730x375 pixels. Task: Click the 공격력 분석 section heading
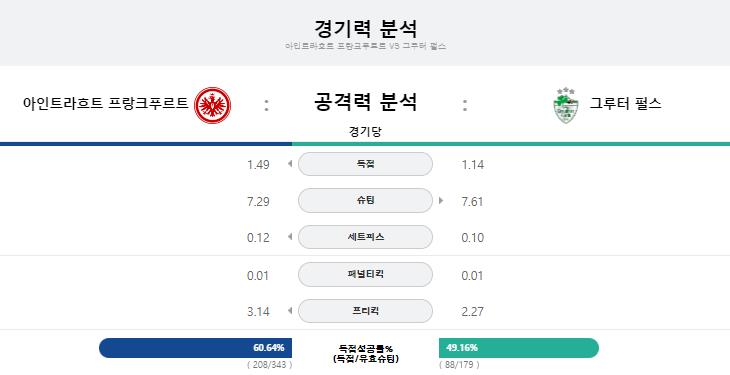pyautogui.click(x=365, y=102)
